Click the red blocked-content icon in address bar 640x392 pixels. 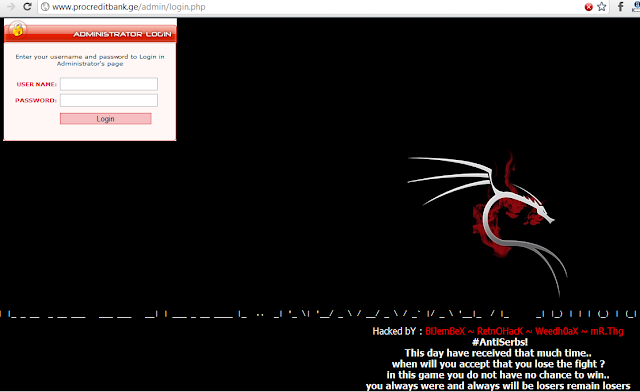[589, 7]
